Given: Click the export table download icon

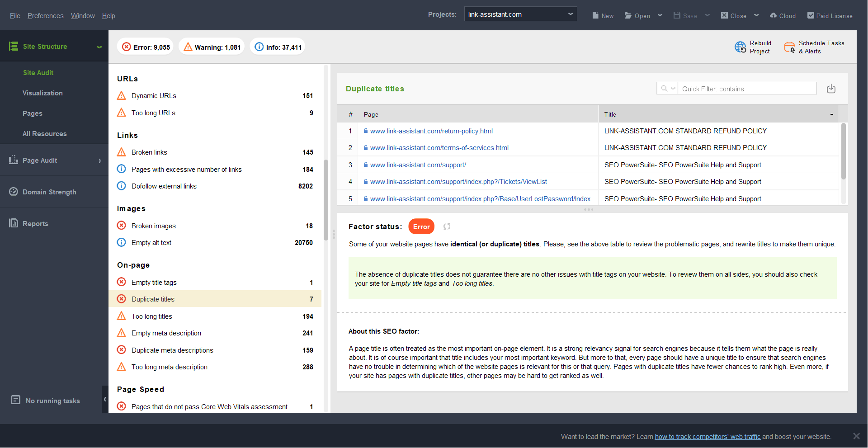Looking at the screenshot, I should coord(831,89).
